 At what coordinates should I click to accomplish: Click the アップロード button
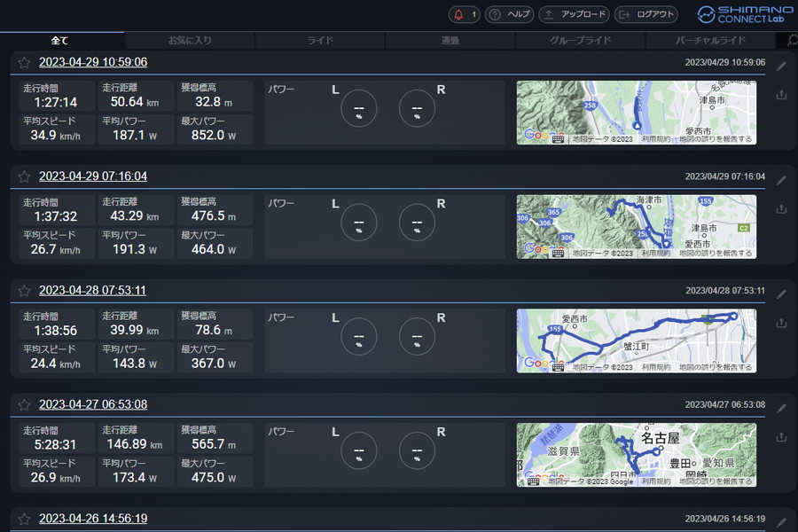[574, 14]
